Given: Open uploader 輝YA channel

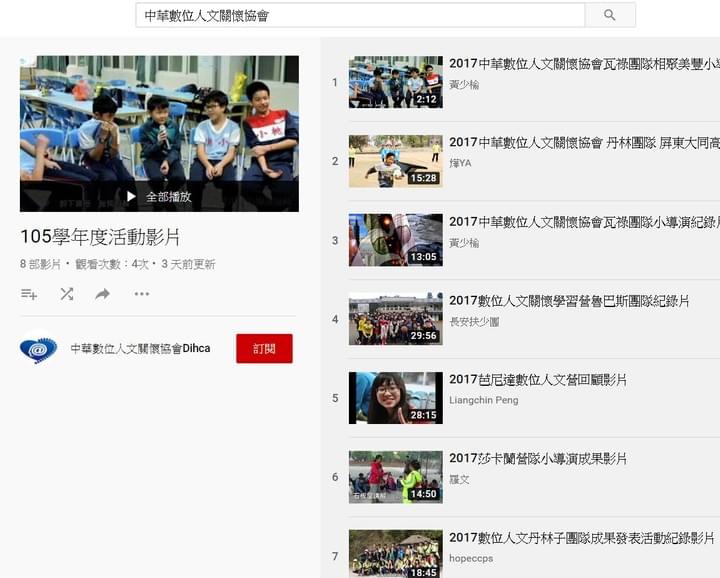Looking at the screenshot, I should tap(461, 163).
